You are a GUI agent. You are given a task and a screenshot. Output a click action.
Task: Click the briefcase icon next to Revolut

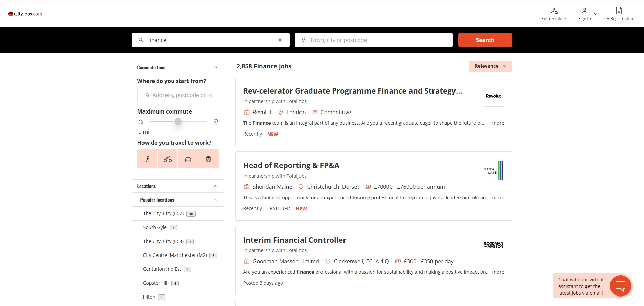pyautogui.click(x=247, y=112)
